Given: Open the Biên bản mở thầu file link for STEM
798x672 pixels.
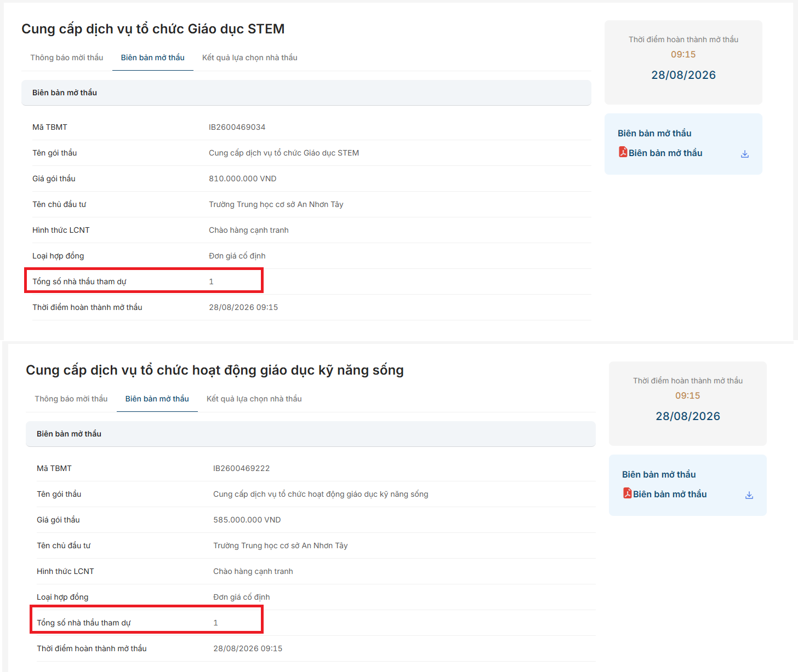Looking at the screenshot, I should (665, 153).
